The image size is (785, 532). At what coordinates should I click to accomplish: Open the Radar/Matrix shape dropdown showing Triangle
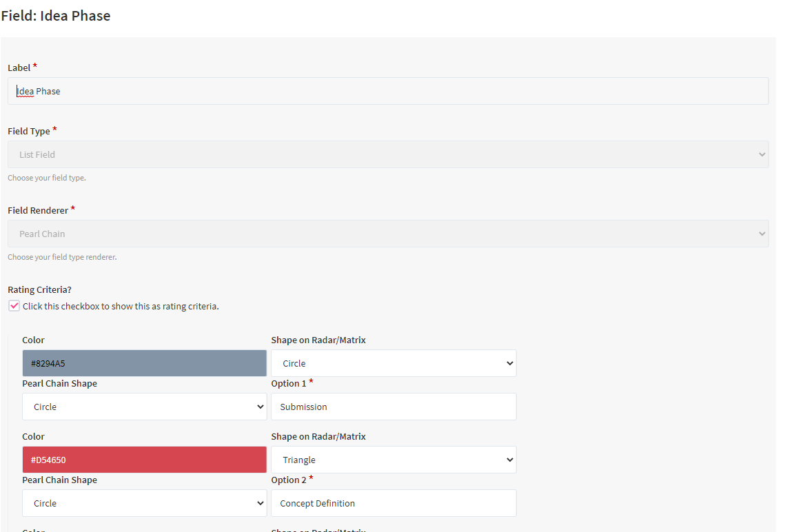(x=393, y=460)
